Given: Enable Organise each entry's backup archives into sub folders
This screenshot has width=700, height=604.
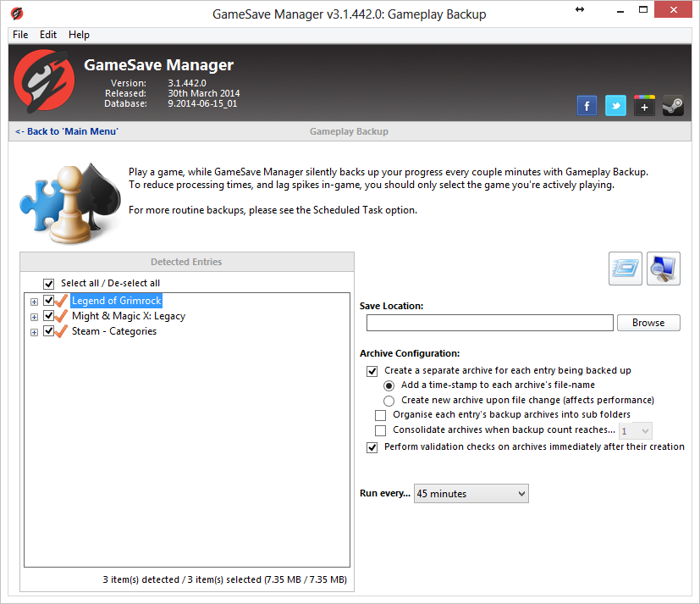Looking at the screenshot, I should [380, 415].
